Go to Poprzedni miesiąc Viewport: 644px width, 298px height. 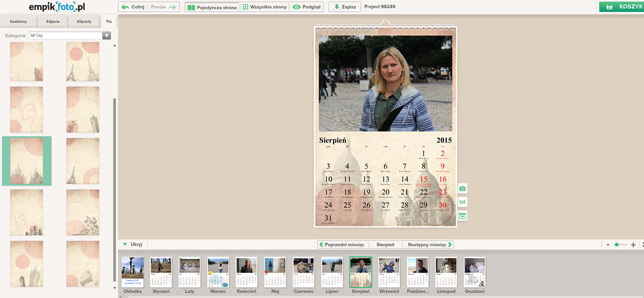tap(341, 244)
